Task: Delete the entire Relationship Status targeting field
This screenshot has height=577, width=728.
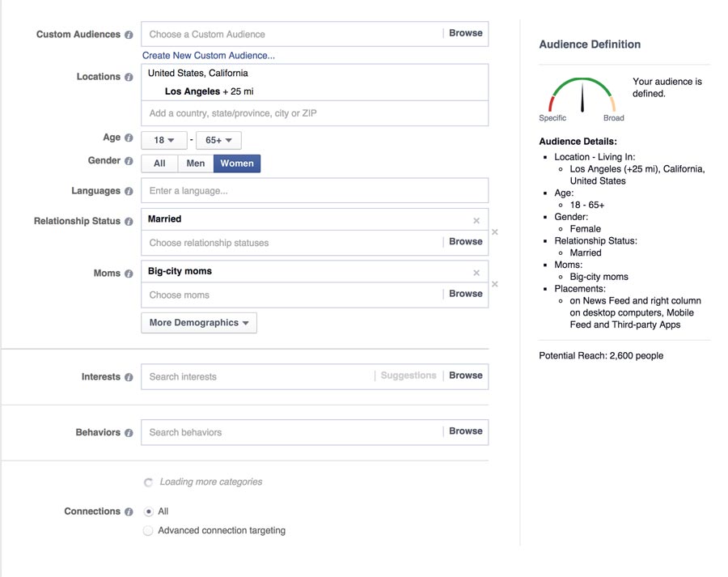Action: [x=495, y=231]
